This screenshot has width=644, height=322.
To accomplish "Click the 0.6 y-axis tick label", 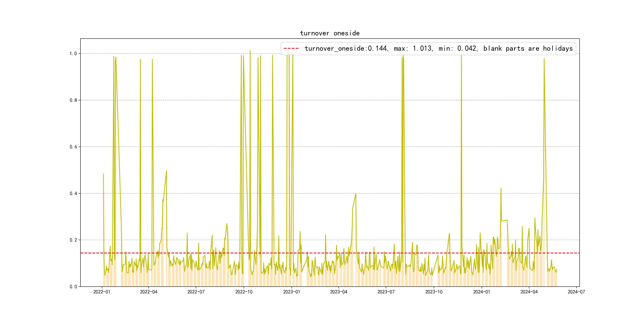I will (73, 147).
